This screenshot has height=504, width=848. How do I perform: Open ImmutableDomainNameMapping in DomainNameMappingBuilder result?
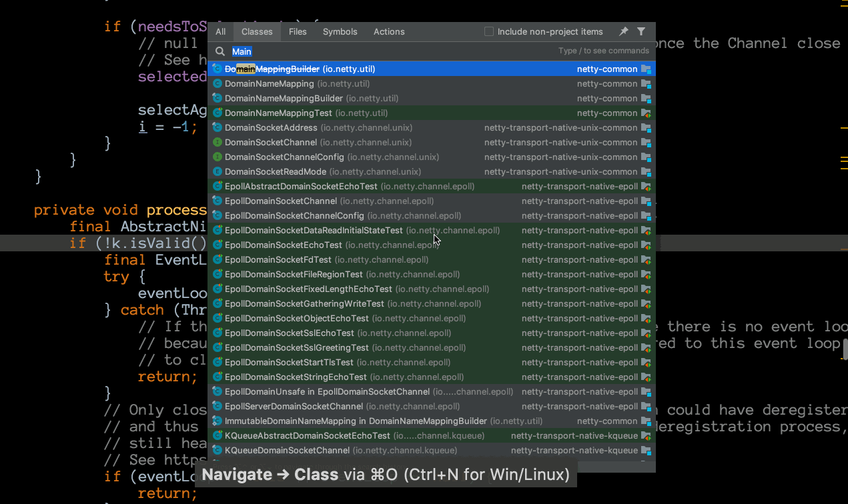point(432,421)
